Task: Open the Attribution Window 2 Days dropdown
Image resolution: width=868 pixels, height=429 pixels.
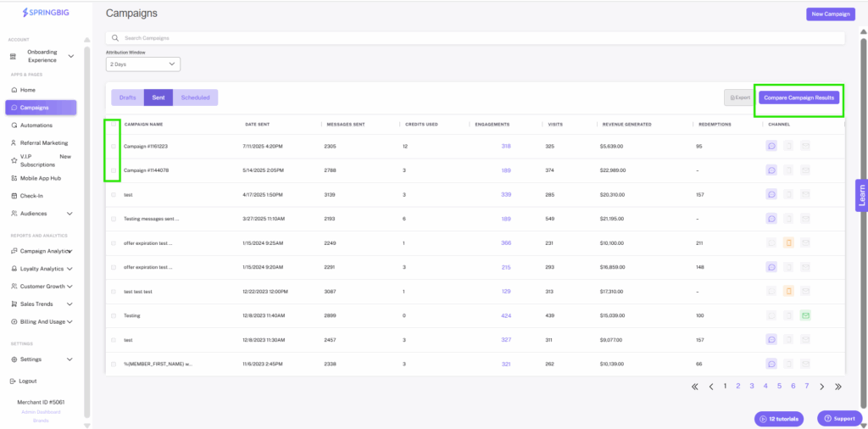Action: pyautogui.click(x=142, y=64)
